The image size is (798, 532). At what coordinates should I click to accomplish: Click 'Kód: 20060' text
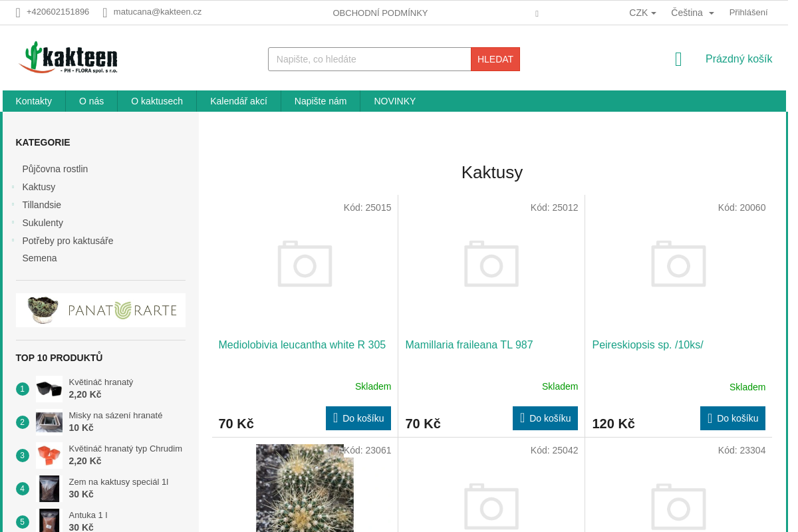pos(741,207)
